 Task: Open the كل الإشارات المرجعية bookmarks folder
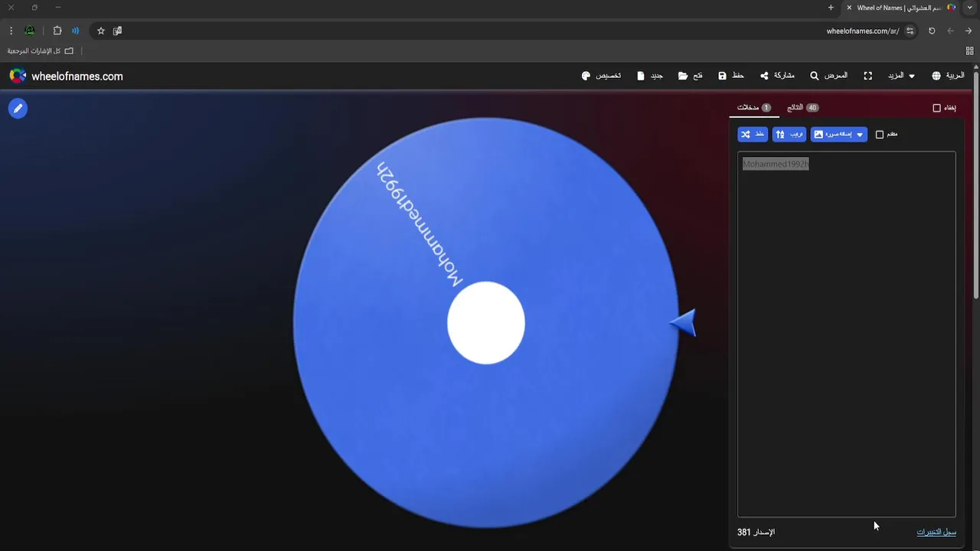tap(41, 51)
